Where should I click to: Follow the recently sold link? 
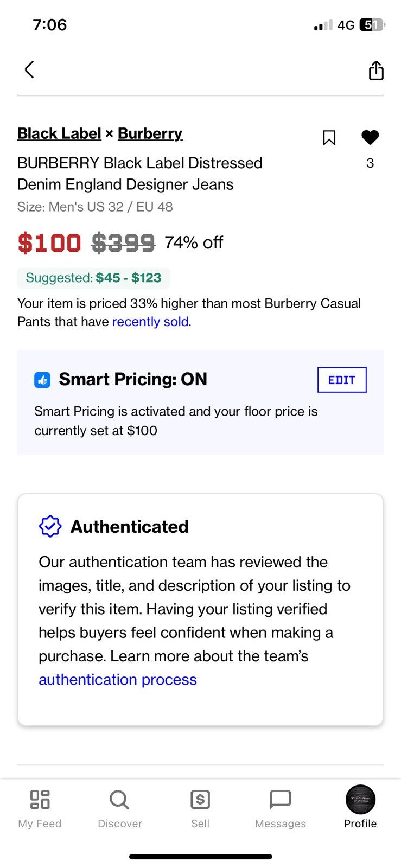coord(150,322)
